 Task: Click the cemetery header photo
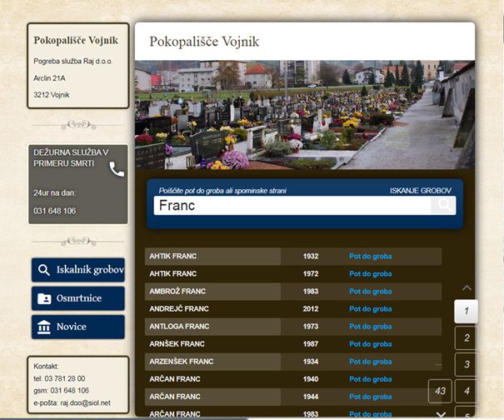pyautogui.click(x=305, y=114)
